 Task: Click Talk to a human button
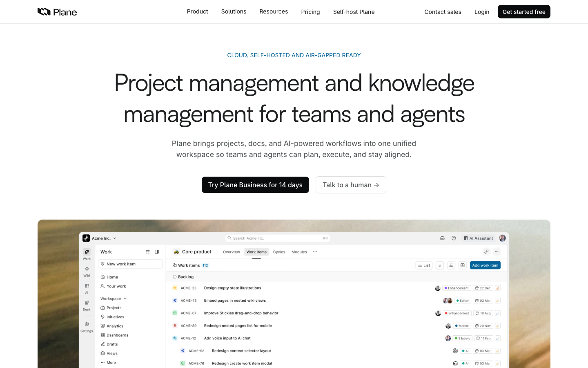click(351, 185)
